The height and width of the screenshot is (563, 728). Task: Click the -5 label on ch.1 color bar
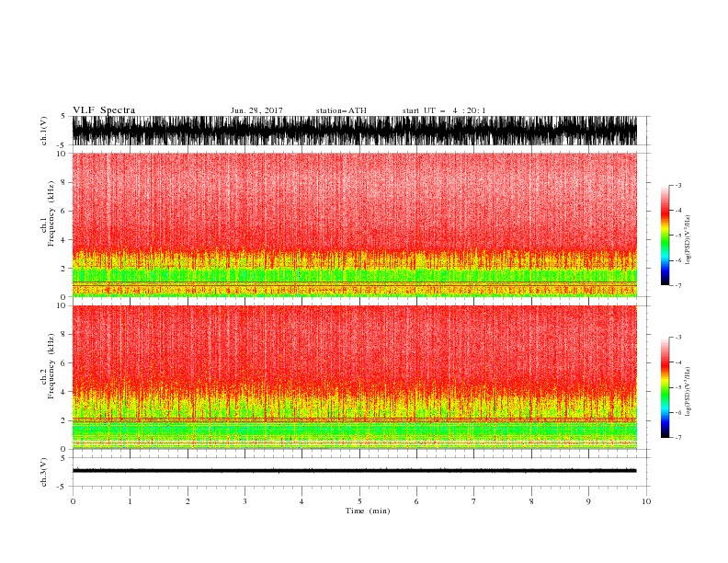(x=677, y=236)
